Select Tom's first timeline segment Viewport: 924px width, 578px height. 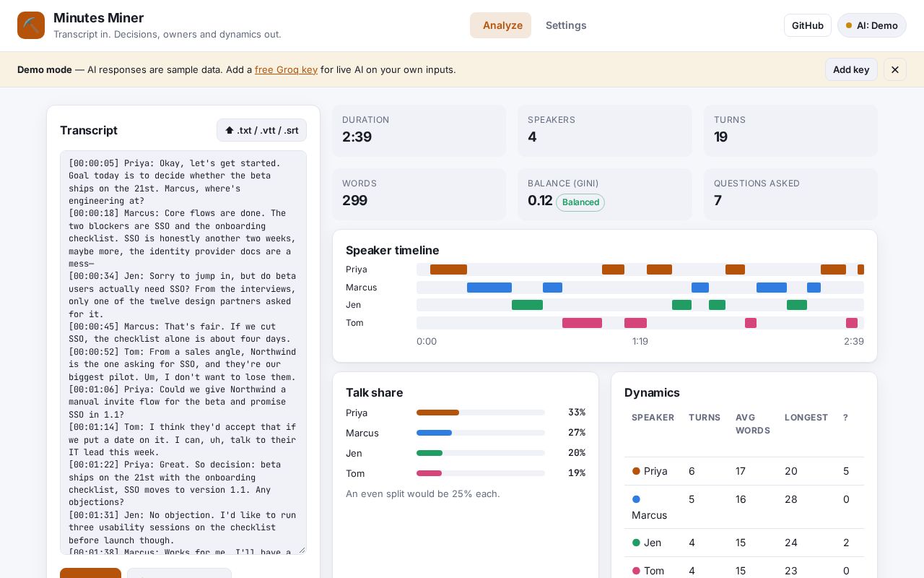pos(582,323)
